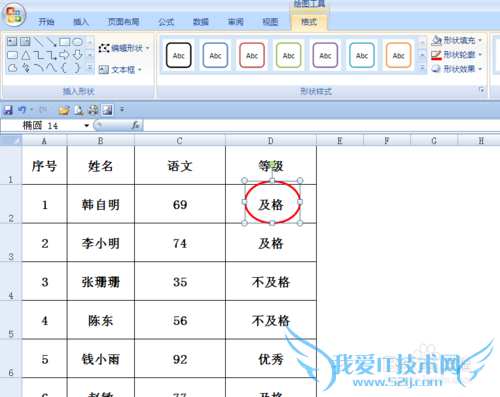Go to the 审阅 tab
The width and height of the screenshot is (500, 397).
(236, 22)
